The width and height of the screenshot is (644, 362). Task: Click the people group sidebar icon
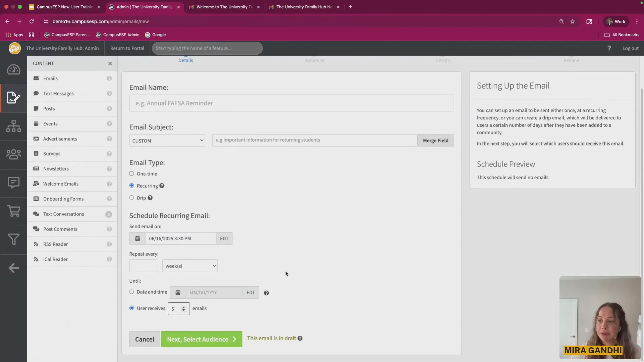(x=13, y=154)
